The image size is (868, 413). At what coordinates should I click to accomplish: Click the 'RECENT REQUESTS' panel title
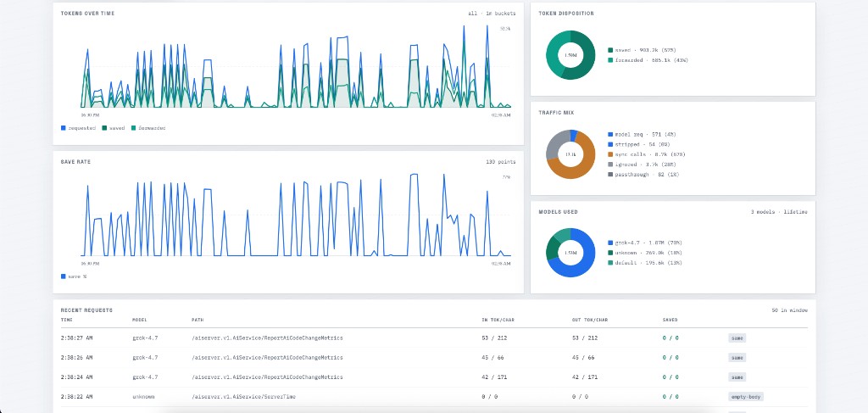coord(87,310)
